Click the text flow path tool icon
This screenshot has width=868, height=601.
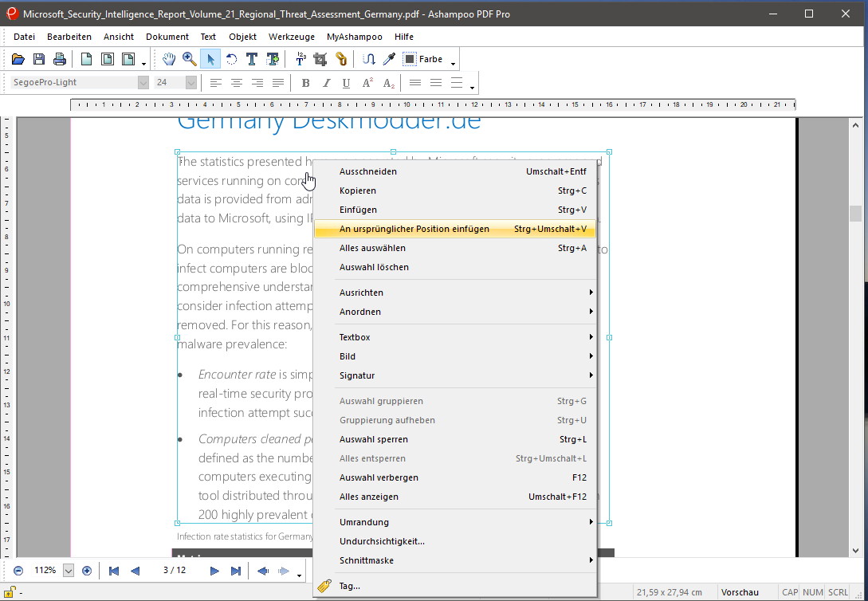point(369,59)
